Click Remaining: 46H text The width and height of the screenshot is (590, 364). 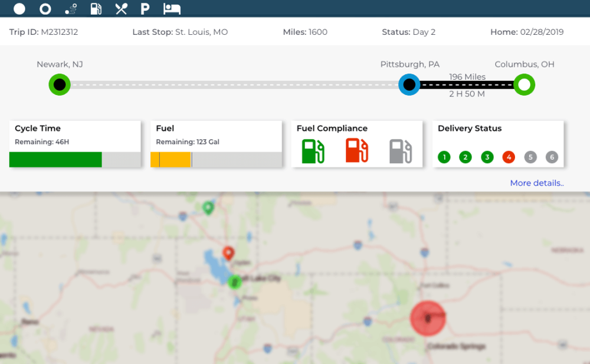42,142
